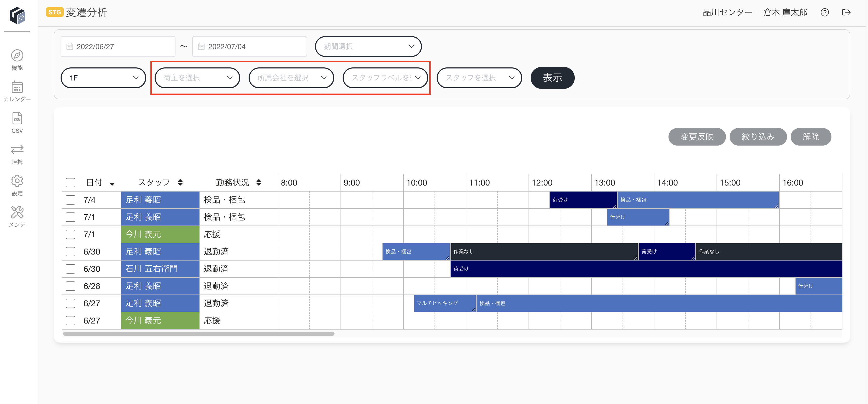Click the 品川センター label
This screenshot has width=868, height=404.
tap(728, 13)
